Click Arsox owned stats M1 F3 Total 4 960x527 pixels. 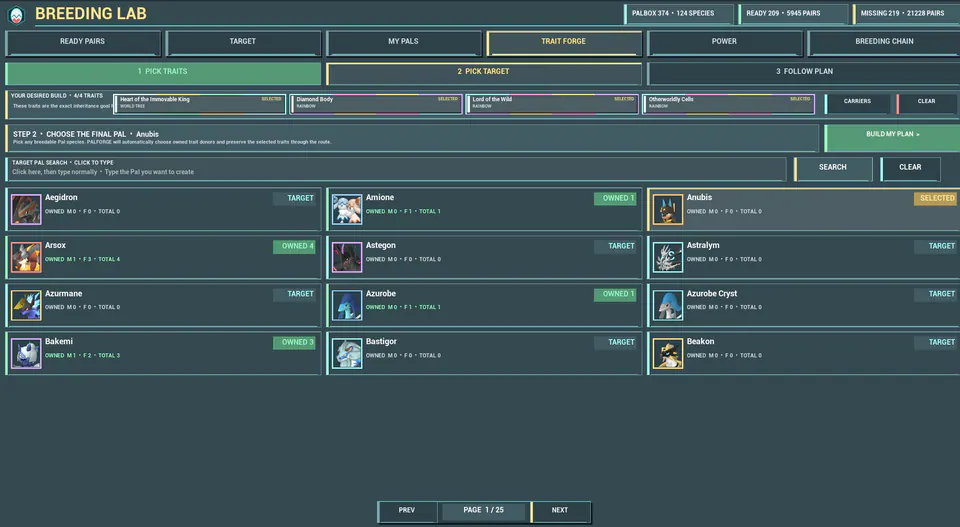[83, 260]
